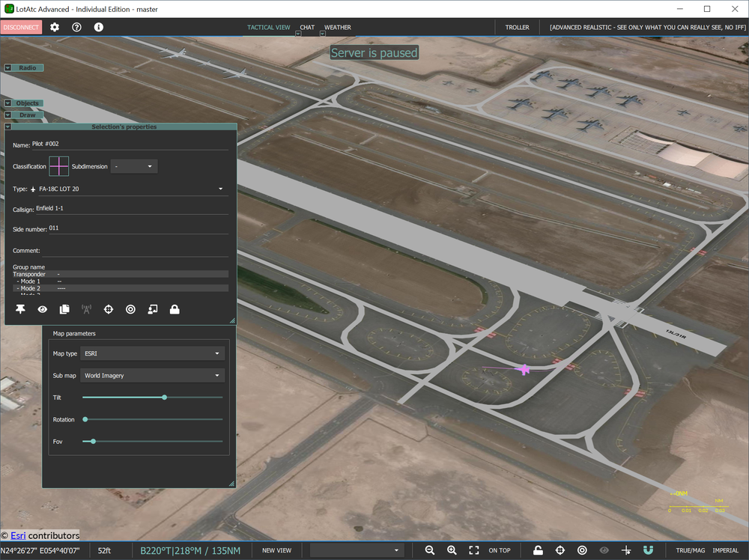The width and height of the screenshot is (749, 560).
Task: Click the Name field Pilot #002
Action: click(130, 144)
